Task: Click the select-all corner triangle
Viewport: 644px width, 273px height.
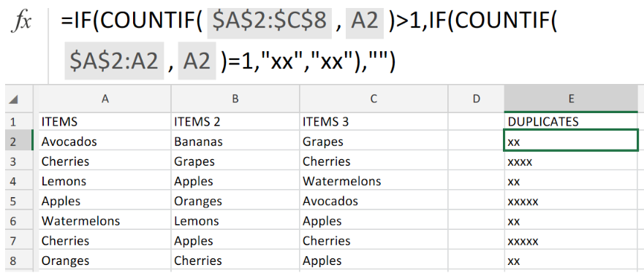Action: click(x=14, y=99)
